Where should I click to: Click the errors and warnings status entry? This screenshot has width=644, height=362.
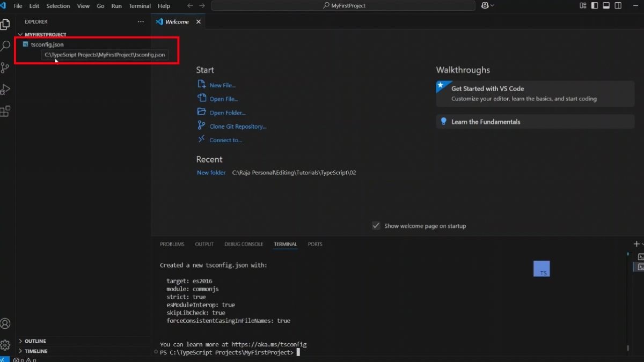tap(25, 360)
